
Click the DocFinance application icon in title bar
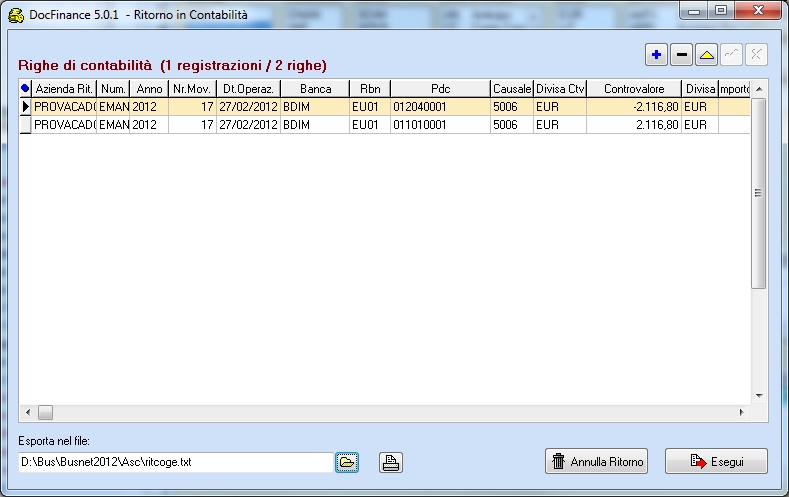[x=16, y=15]
